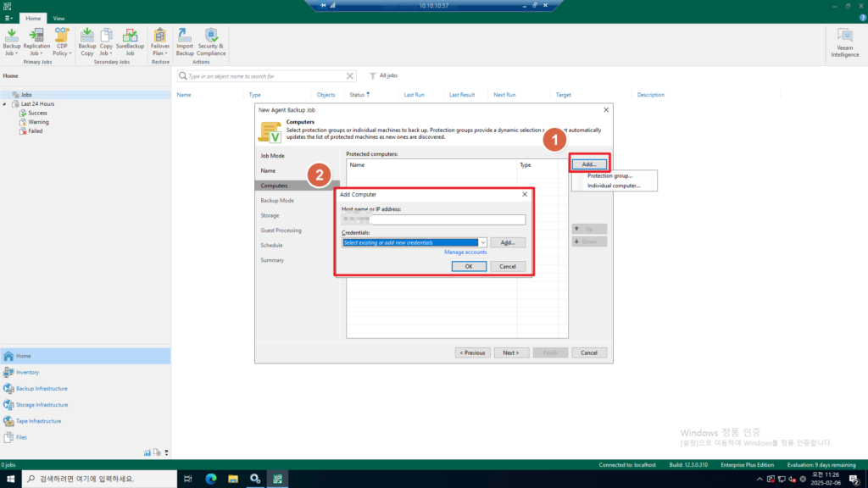Click Next in the wizard
Screen dimensions: 868x488
pyautogui.click(x=511, y=352)
